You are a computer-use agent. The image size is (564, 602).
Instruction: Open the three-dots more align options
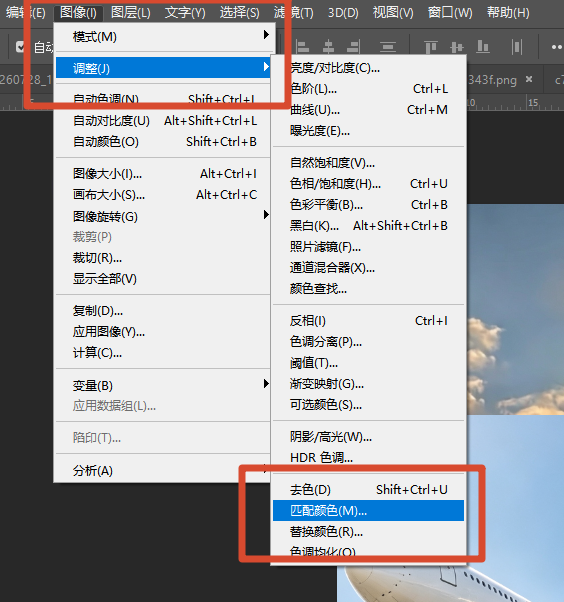[x=557, y=47]
